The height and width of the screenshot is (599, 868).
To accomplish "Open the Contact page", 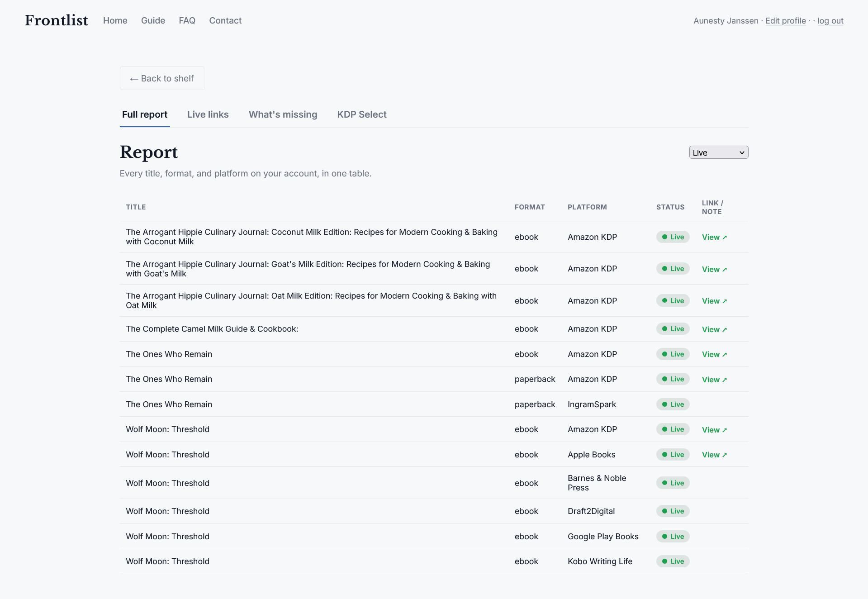I will [x=225, y=20].
